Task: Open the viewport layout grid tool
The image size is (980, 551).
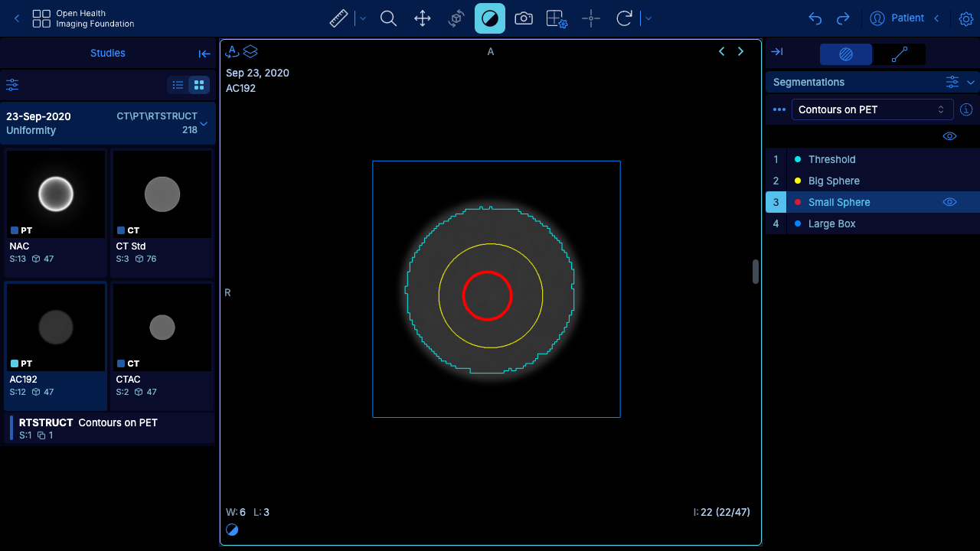Action: [557, 18]
